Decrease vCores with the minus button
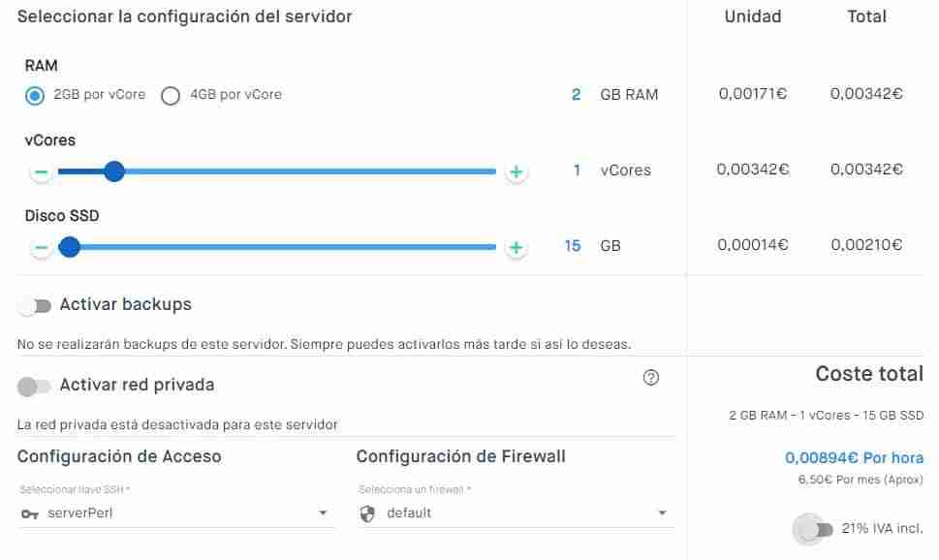 coord(41,171)
